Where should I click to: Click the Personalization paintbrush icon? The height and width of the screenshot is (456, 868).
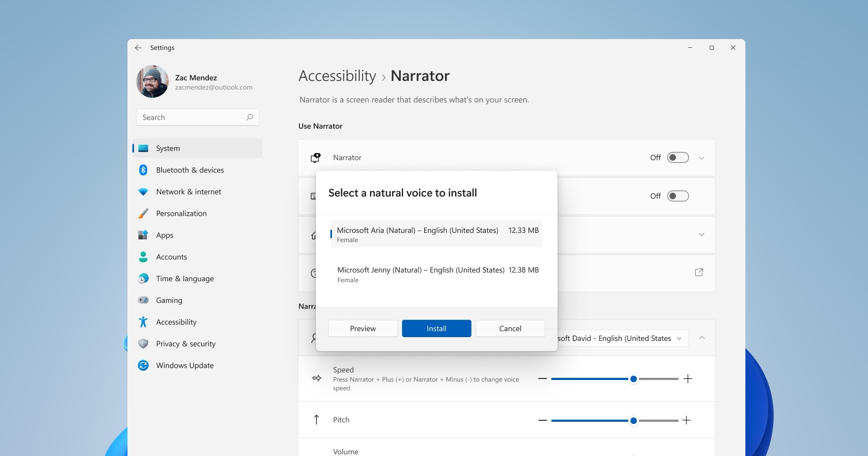(143, 213)
